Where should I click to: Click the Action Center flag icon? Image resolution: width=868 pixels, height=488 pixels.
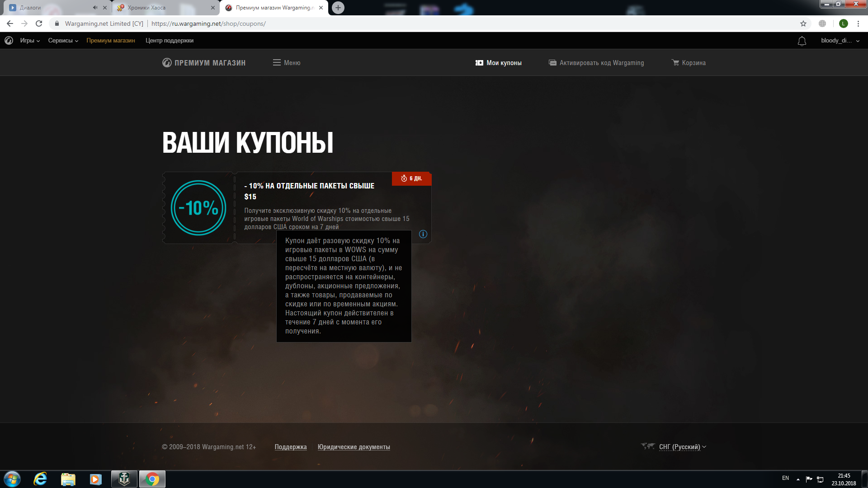pos(809,479)
